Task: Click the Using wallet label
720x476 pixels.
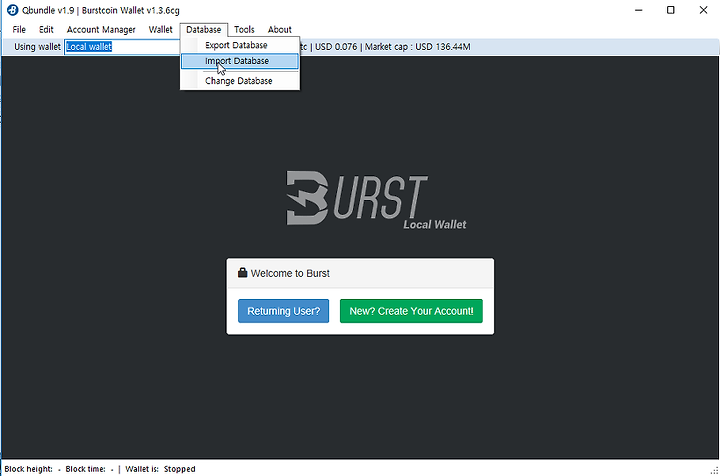Action: point(37,47)
